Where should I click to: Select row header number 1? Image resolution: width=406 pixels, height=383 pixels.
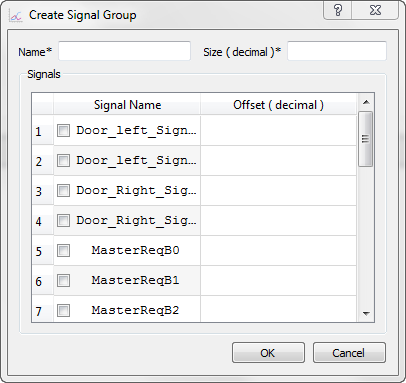pyautogui.click(x=43, y=130)
